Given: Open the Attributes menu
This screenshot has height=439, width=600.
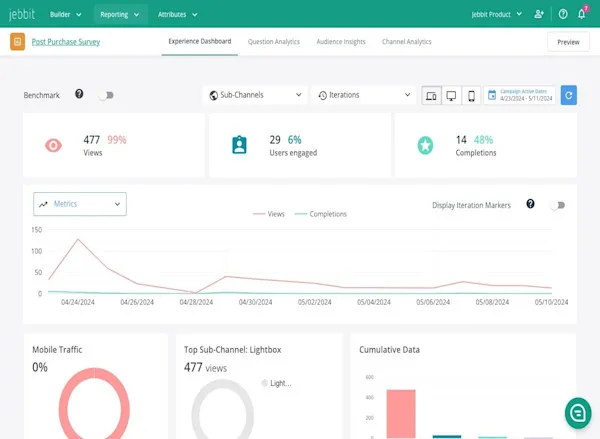Looking at the screenshot, I should 178,15.
